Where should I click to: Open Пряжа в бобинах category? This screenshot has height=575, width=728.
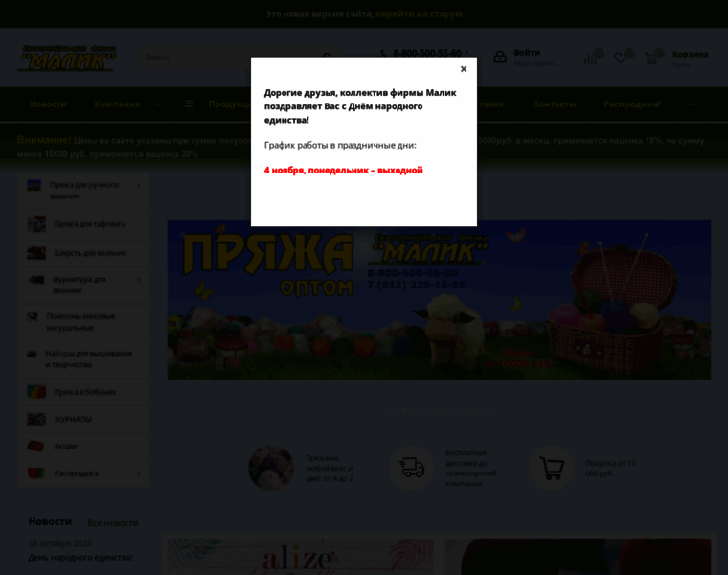point(85,392)
